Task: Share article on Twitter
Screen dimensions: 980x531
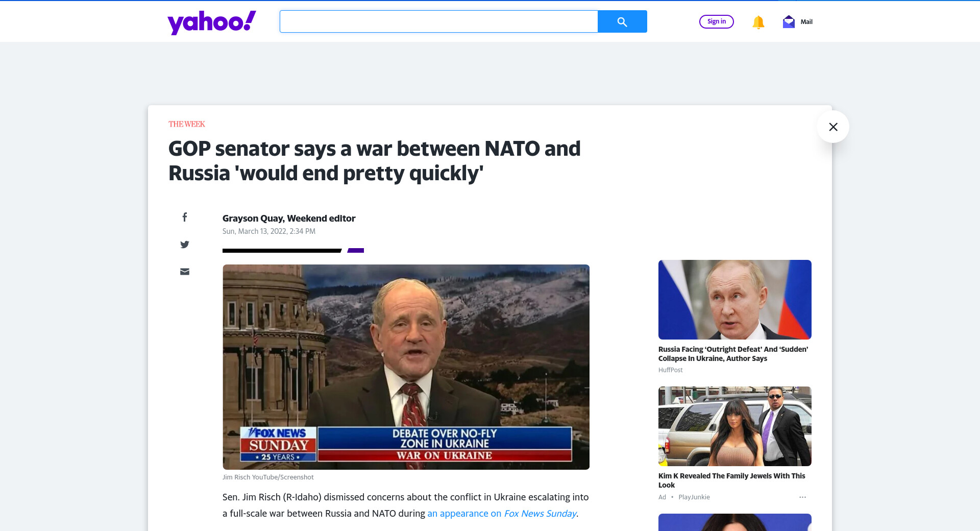Action: pos(185,245)
